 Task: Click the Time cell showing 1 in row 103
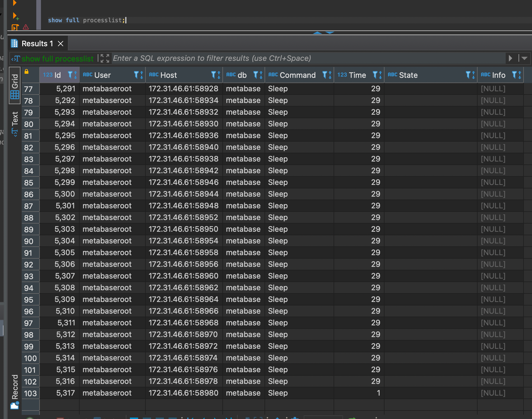click(x=359, y=393)
